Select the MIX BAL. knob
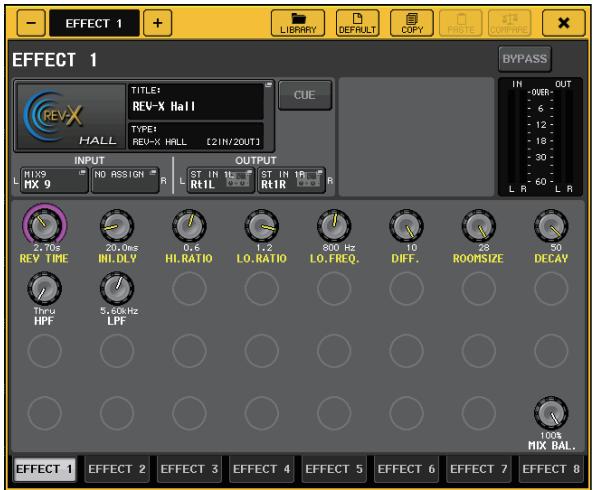This screenshot has height=490, width=593. click(x=551, y=413)
